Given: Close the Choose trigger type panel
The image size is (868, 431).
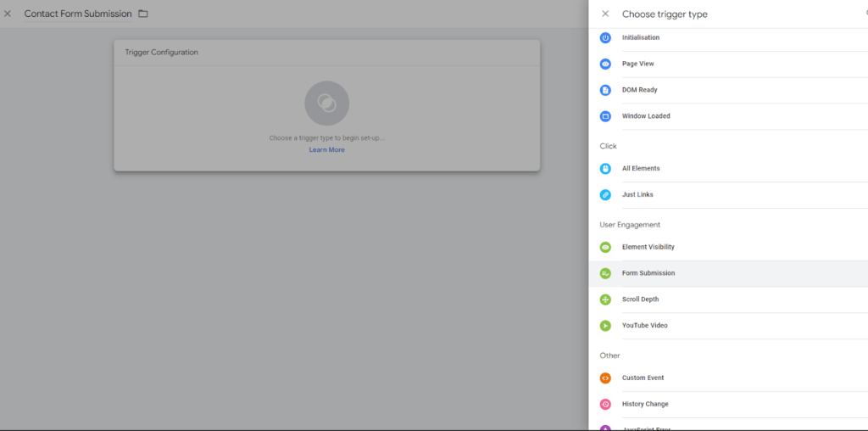Looking at the screenshot, I should point(605,14).
